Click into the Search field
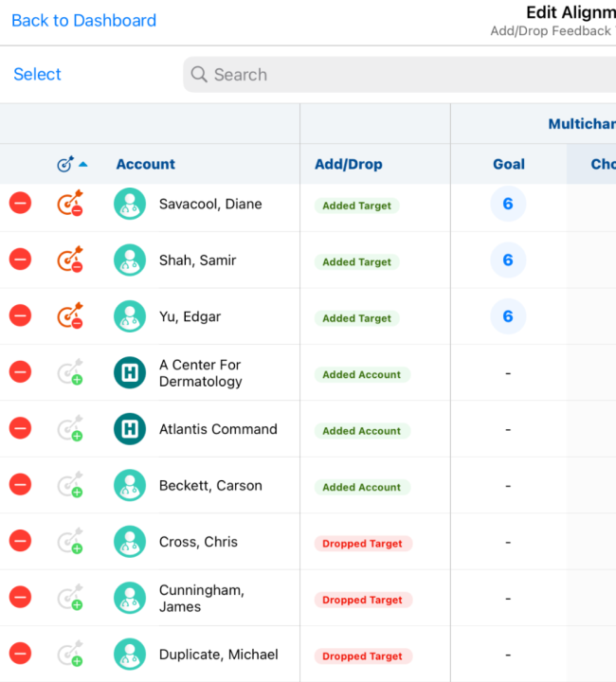Screen dimensions: 616x682 click(398, 75)
